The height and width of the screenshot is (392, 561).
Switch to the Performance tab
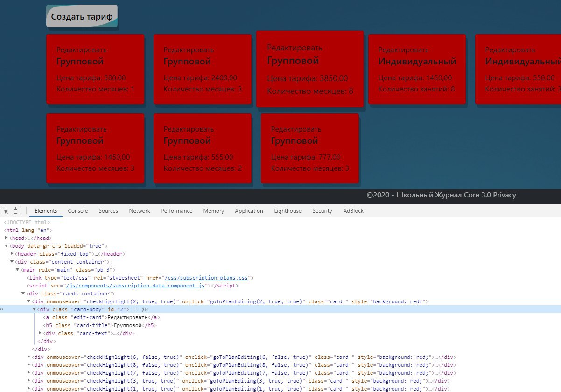177,211
